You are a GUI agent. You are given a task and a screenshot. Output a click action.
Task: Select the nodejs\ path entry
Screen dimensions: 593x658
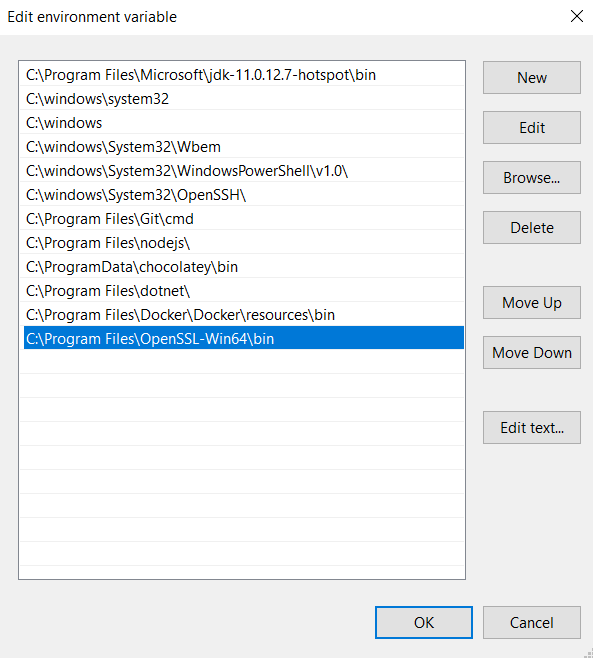(x=244, y=243)
